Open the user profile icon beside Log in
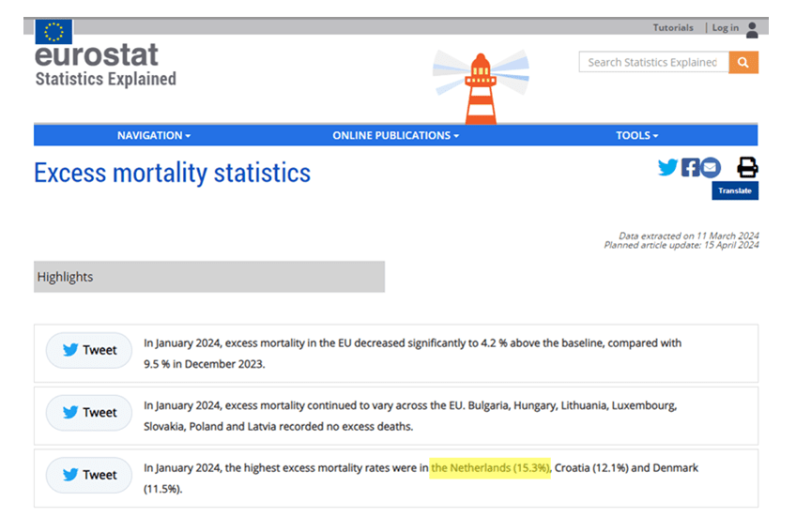Screen dimensions: 796x532 752,29
